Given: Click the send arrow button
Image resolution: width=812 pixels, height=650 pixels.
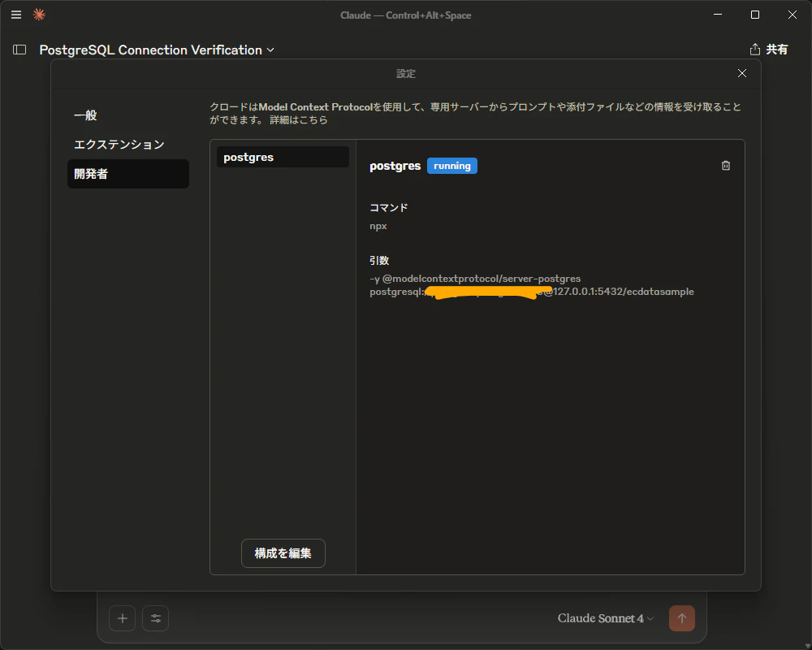Looking at the screenshot, I should [681, 617].
